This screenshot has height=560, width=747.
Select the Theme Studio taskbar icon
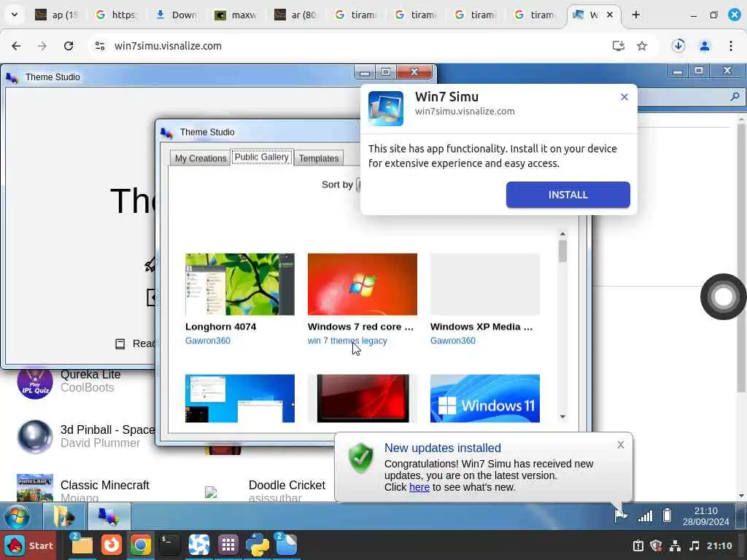[x=108, y=516]
